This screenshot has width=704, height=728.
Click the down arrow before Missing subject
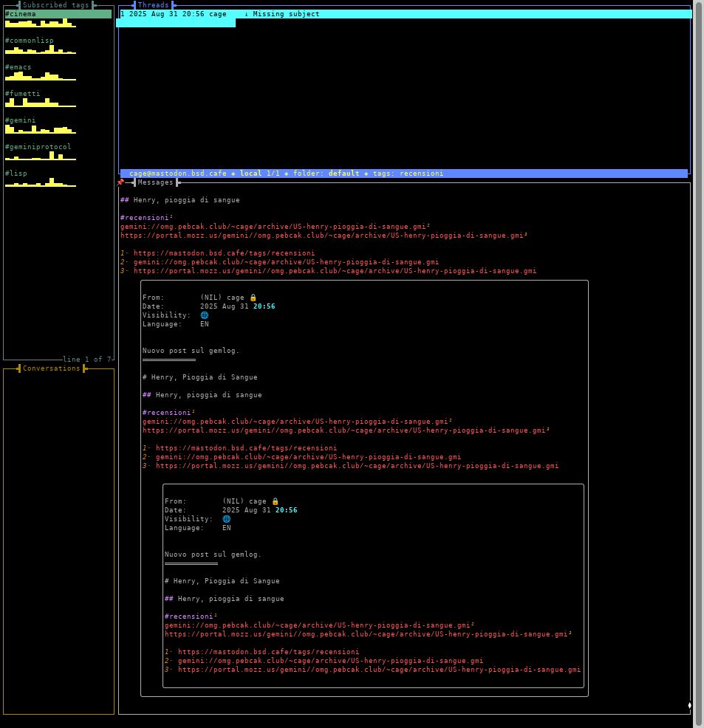[x=247, y=13]
